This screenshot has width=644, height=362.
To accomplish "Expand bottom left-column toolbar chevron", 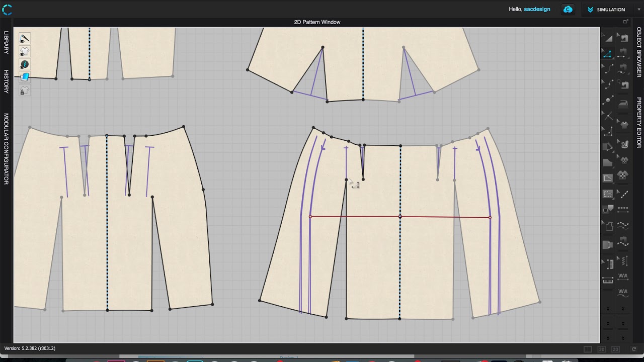I will pyautogui.click(x=608, y=338).
